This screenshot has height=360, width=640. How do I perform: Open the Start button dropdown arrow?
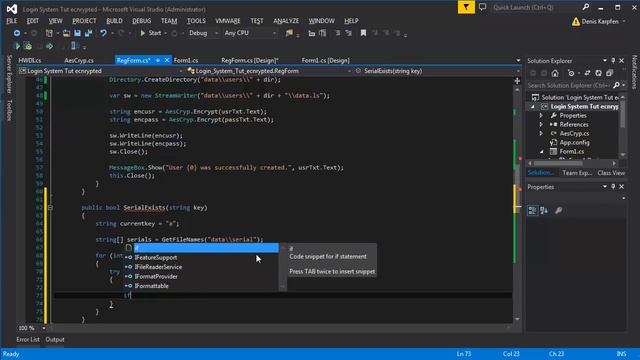pos(165,33)
